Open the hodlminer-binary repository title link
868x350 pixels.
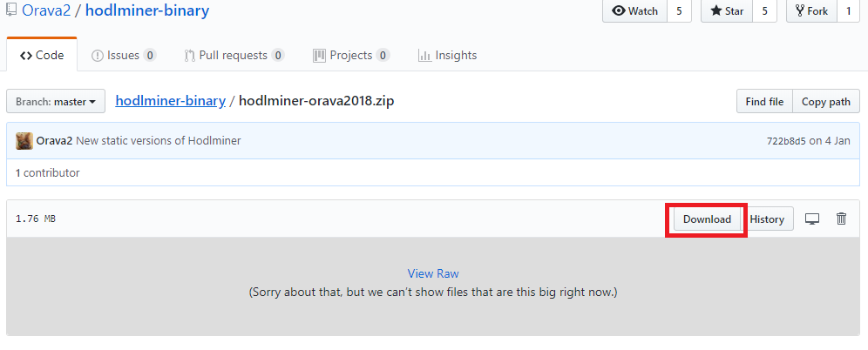pos(147,10)
